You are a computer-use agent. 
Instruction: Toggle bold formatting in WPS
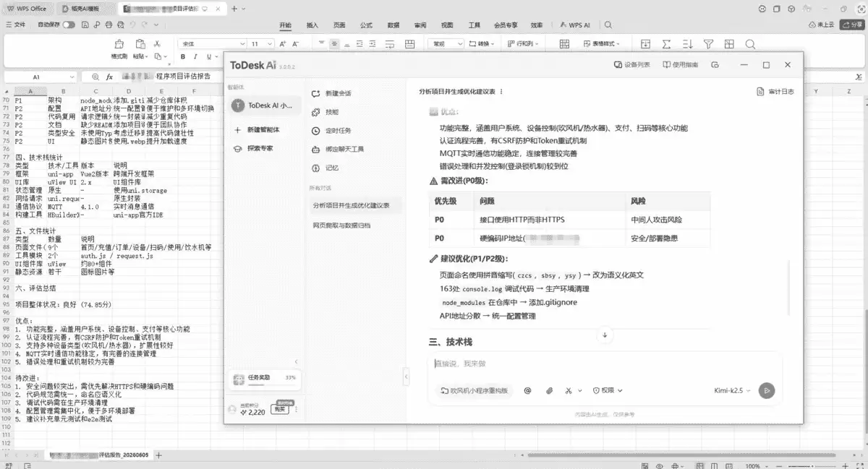point(183,56)
